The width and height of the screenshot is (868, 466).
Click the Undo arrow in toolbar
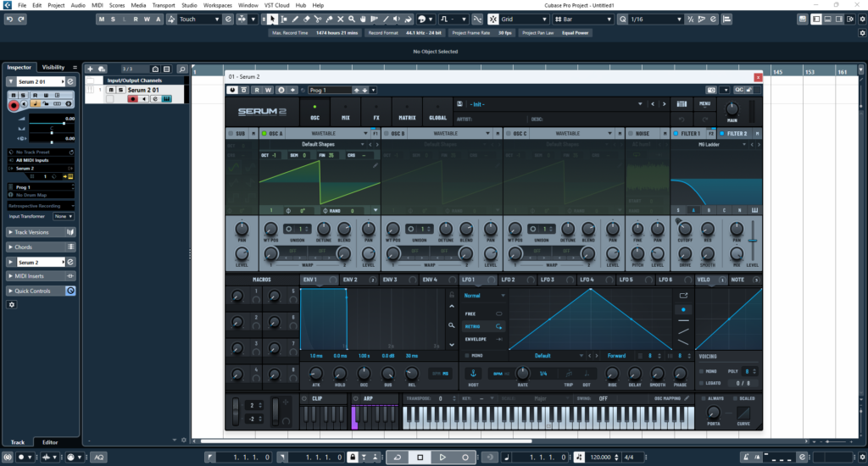coord(9,19)
